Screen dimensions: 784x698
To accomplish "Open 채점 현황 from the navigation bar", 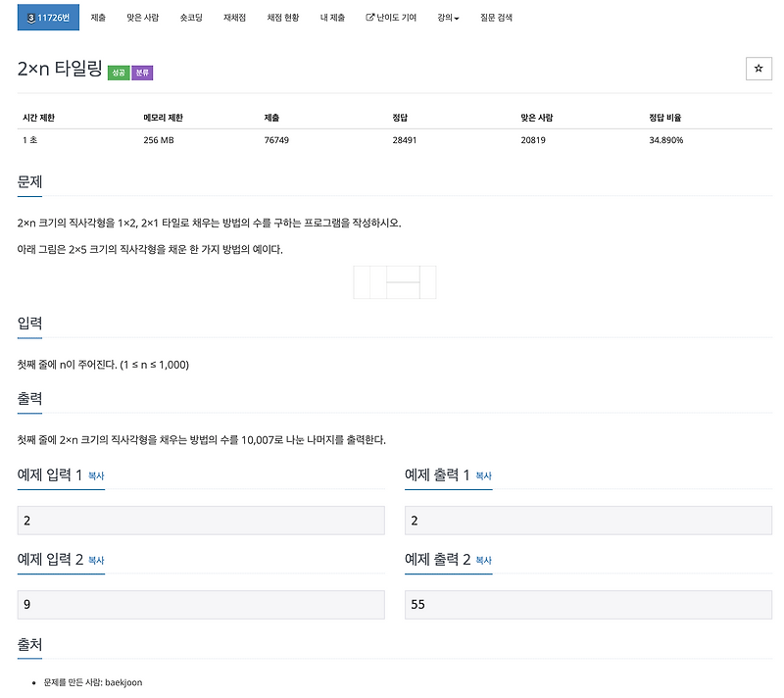I will click(x=282, y=17).
